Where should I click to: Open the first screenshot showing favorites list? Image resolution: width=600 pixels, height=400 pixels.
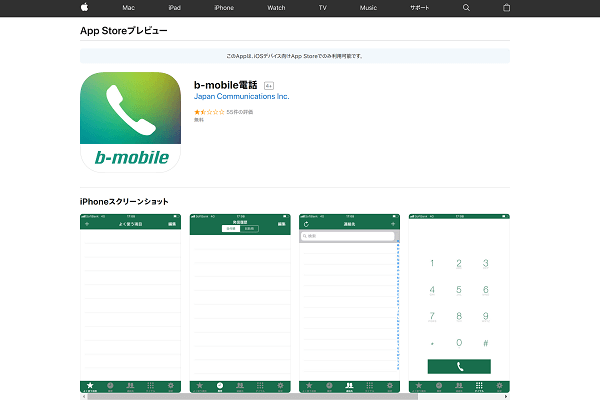click(130, 303)
